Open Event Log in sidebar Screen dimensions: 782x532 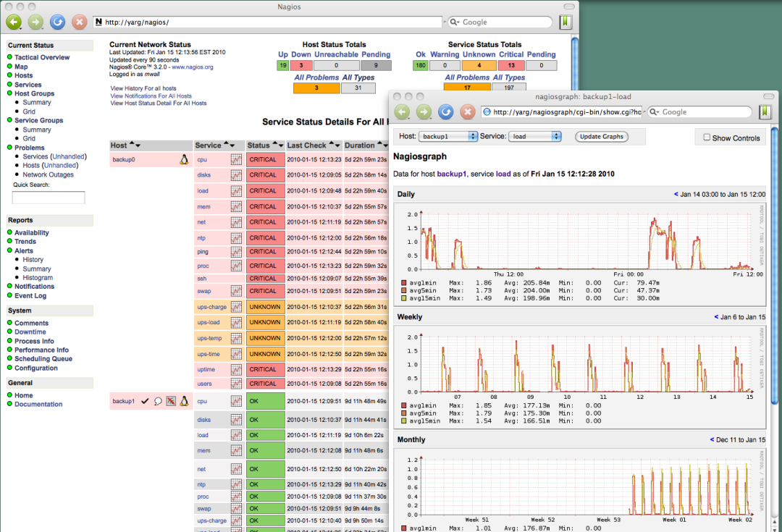(30, 295)
